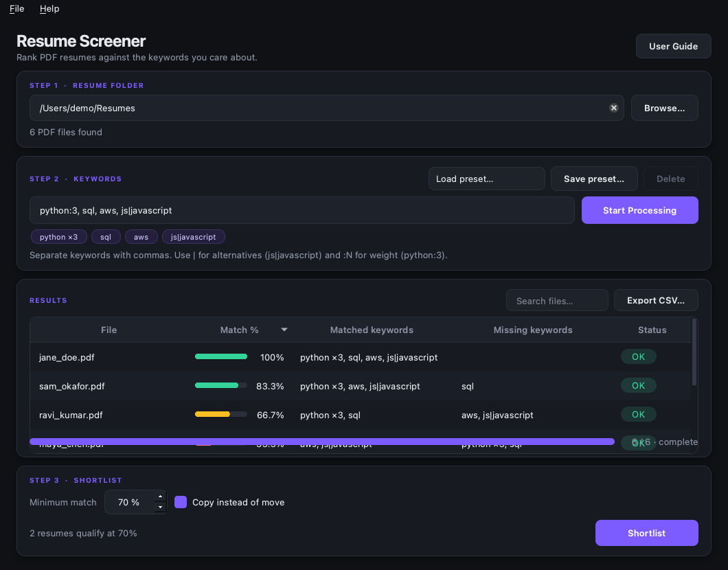Screen dimensions: 728x570
Task: Click matched keywords for jane_doe.pdf
Action: (369, 357)
